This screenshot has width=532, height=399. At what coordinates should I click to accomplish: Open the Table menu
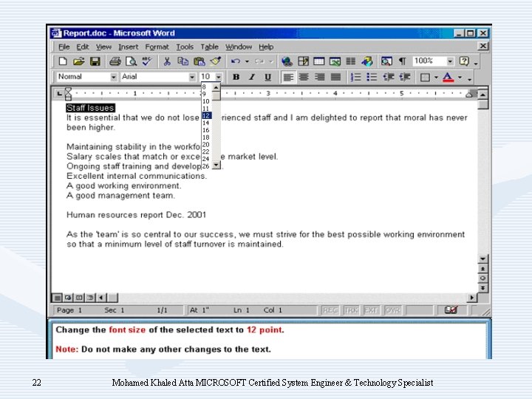209,47
